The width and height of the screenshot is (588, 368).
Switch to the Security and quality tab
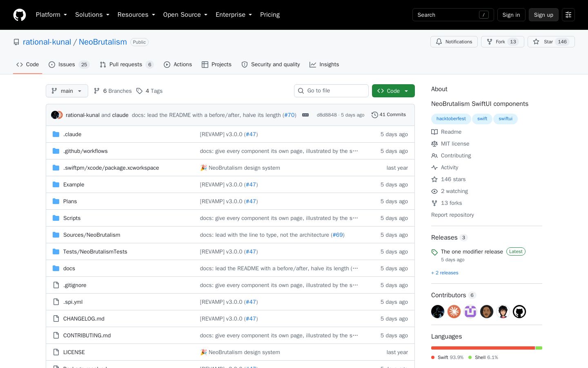271,65
